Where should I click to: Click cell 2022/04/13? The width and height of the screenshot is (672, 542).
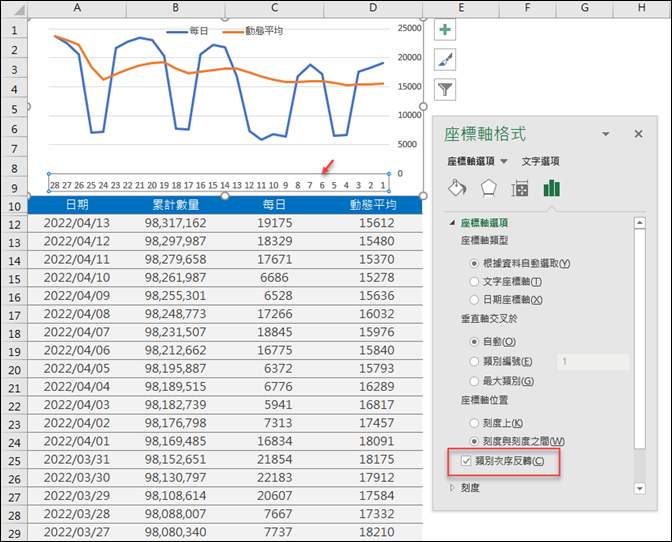(77, 223)
